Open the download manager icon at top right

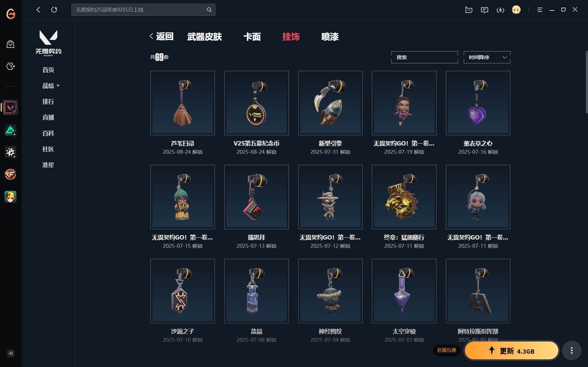click(x=500, y=10)
